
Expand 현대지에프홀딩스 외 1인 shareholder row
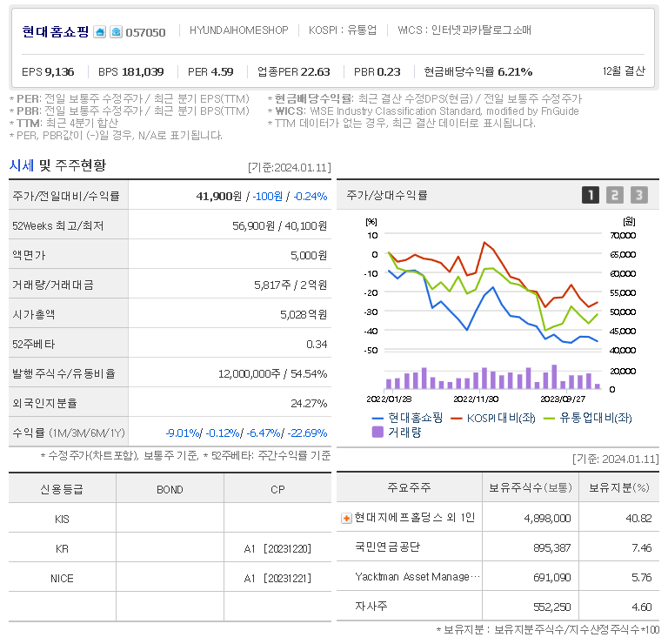click(345, 518)
